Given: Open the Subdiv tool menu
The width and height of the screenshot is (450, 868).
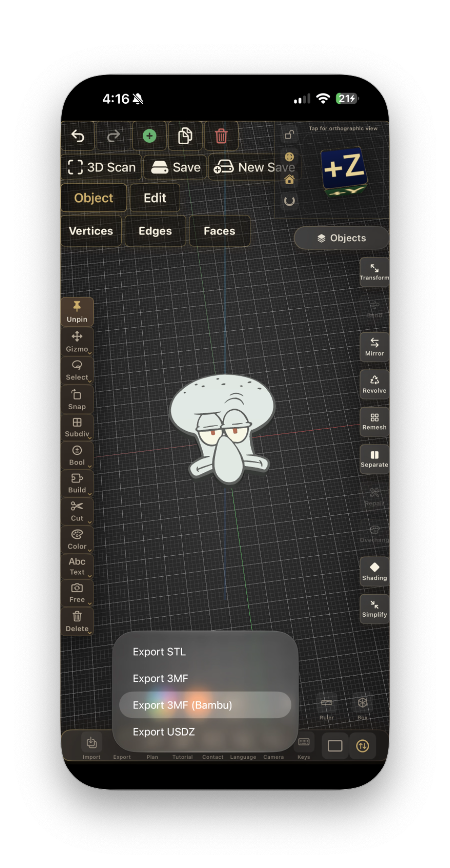Looking at the screenshot, I should coord(77,427).
